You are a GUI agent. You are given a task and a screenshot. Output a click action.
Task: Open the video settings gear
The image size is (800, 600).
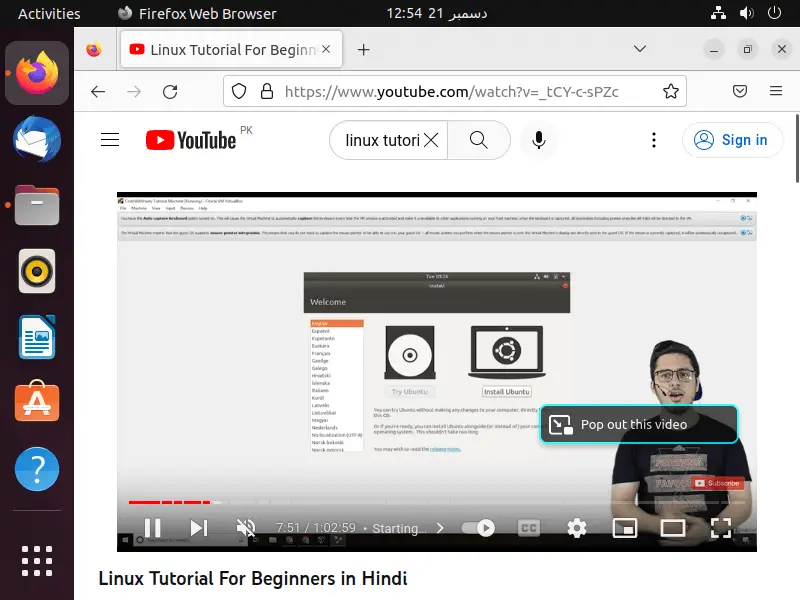pyautogui.click(x=577, y=528)
